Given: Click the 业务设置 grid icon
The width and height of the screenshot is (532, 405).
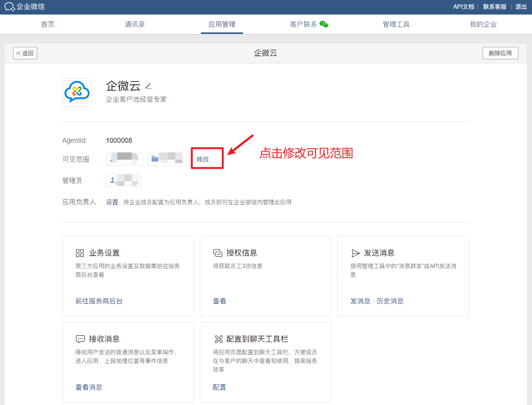Looking at the screenshot, I should click(x=80, y=253).
